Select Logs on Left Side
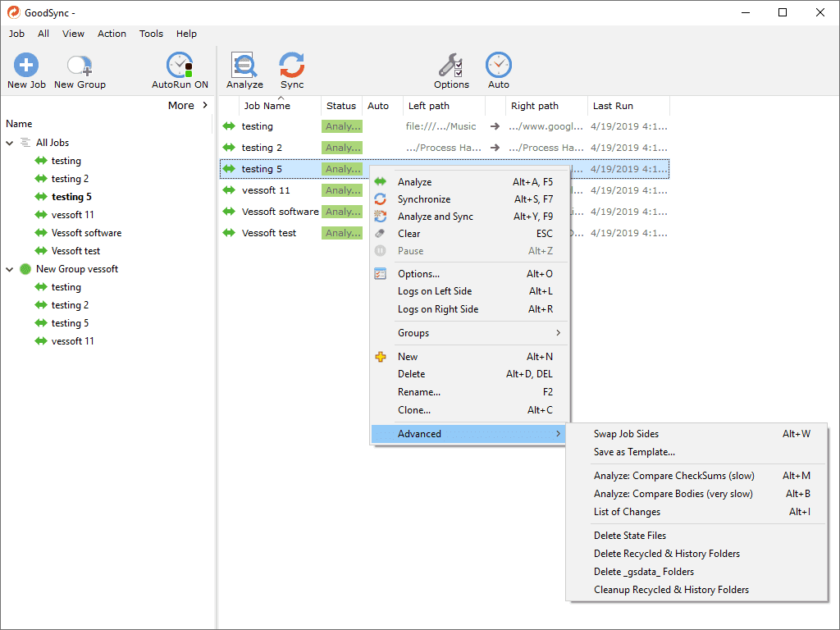The image size is (840, 630). point(470,291)
